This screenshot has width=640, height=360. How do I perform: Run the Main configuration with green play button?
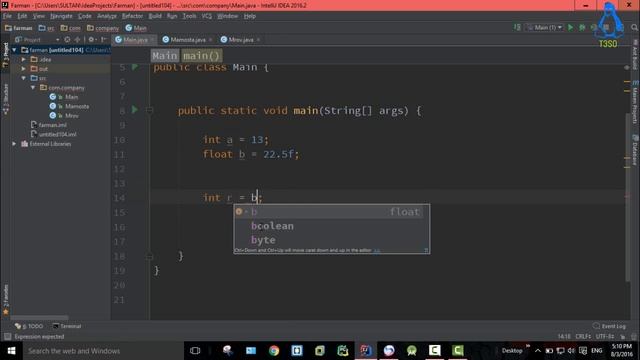[571, 27]
